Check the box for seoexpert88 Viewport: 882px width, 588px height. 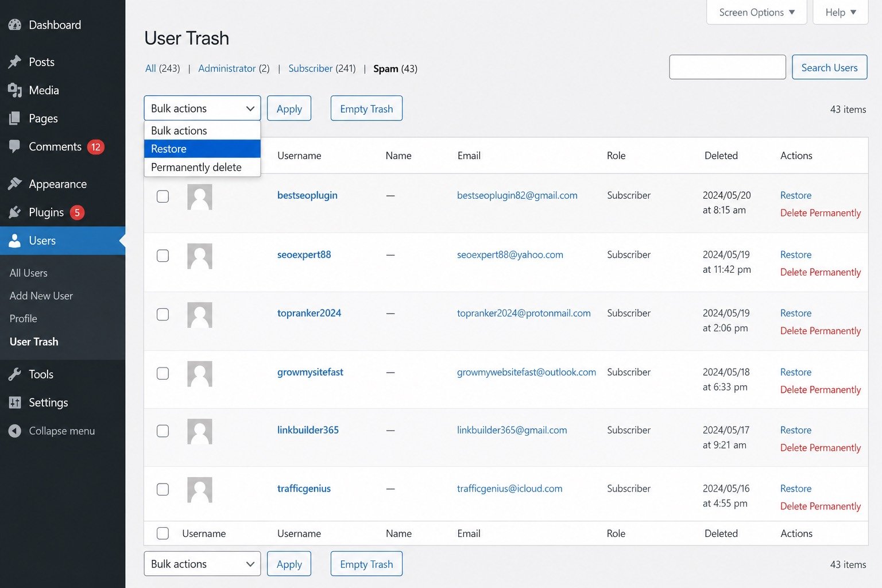[163, 256]
